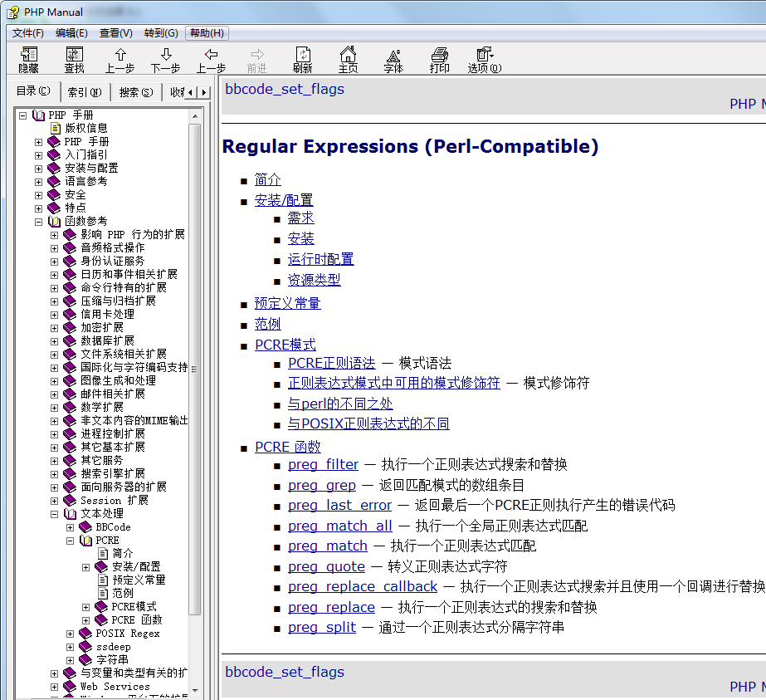Switch to the 索引 tab
This screenshot has height=700, width=766.
[85, 92]
